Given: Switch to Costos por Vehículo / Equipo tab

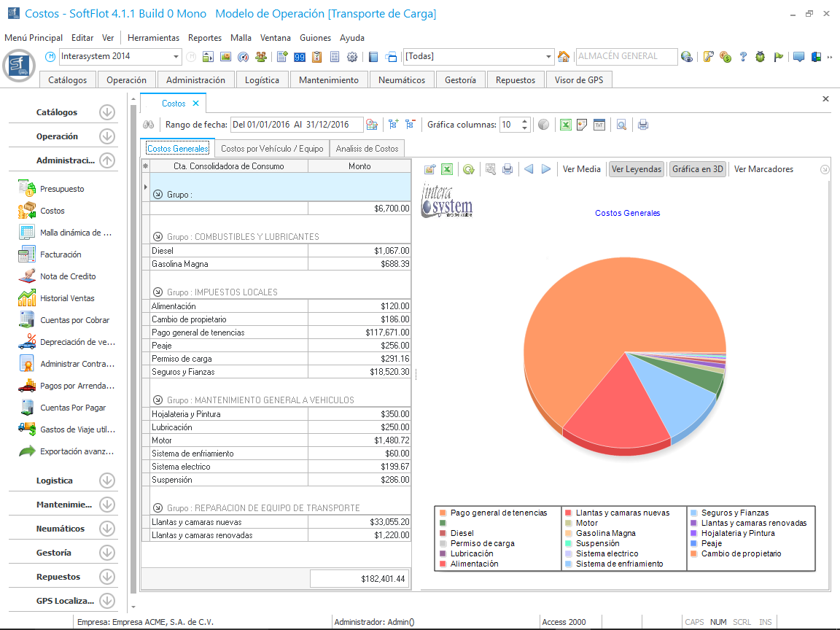Looking at the screenshot, I should [x=271, y=149].
